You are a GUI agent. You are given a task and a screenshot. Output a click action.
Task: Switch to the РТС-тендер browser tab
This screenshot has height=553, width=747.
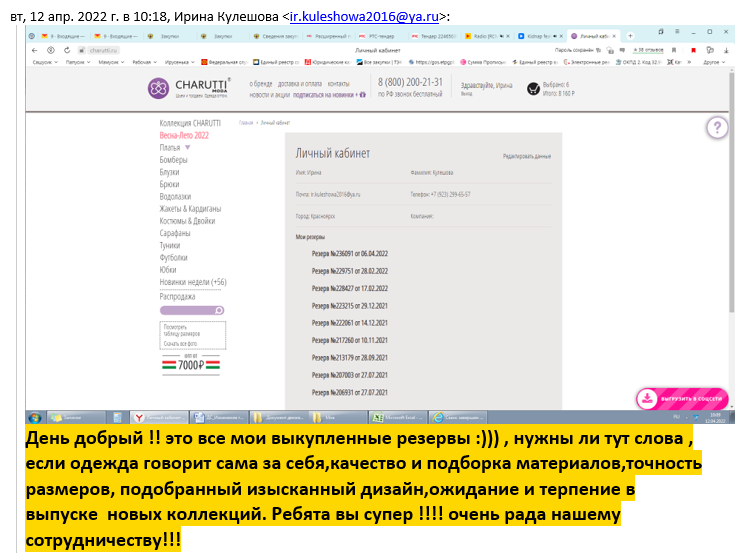point(381,36)
